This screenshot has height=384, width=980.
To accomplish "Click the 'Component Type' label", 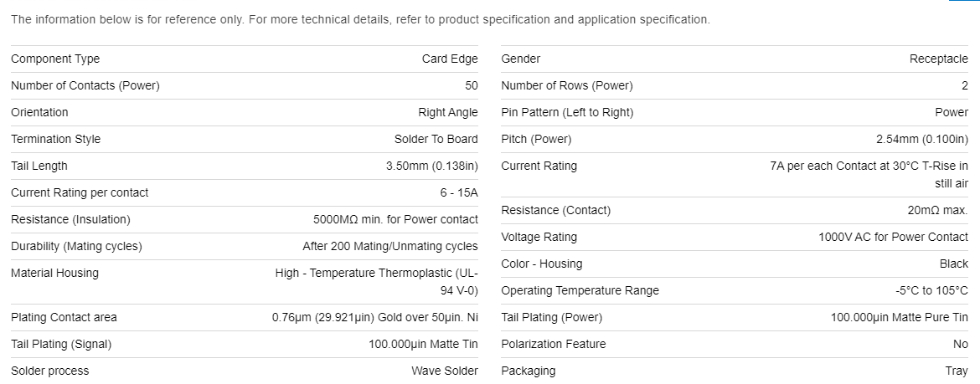I will pos(55,59).
